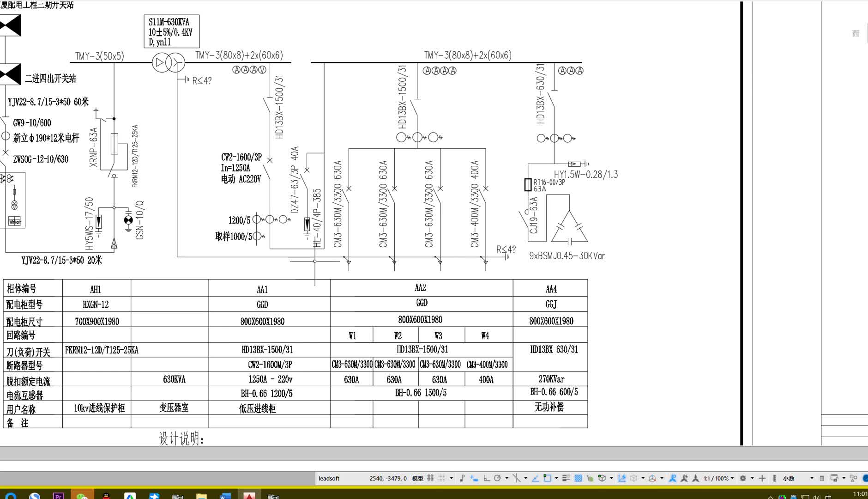Click annotation monitor plus icon
The height and width of the screenshot is (499, 868).
[x=762, y=478]
